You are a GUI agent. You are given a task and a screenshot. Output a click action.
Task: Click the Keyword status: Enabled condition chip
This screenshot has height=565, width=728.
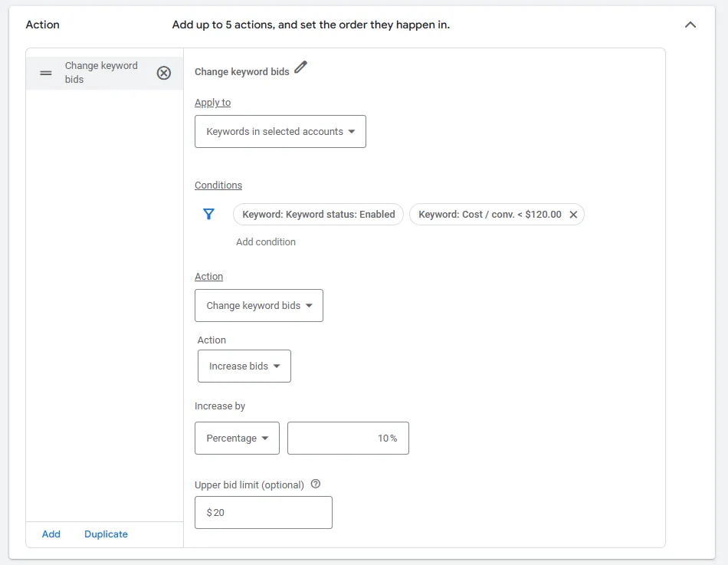point(318,215)
